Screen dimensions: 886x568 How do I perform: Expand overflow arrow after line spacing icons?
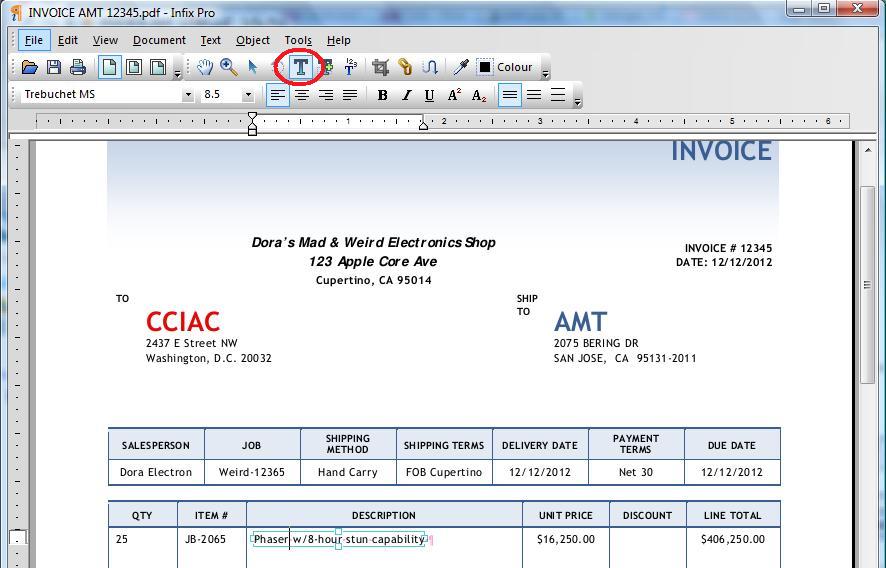coord(577,102)
